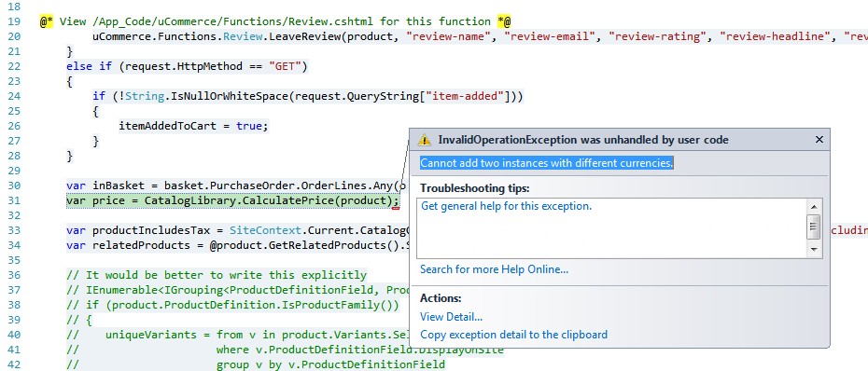Click comment 'It would be better to write this explicitly'
Screen dimensions: 868x371
217,275
